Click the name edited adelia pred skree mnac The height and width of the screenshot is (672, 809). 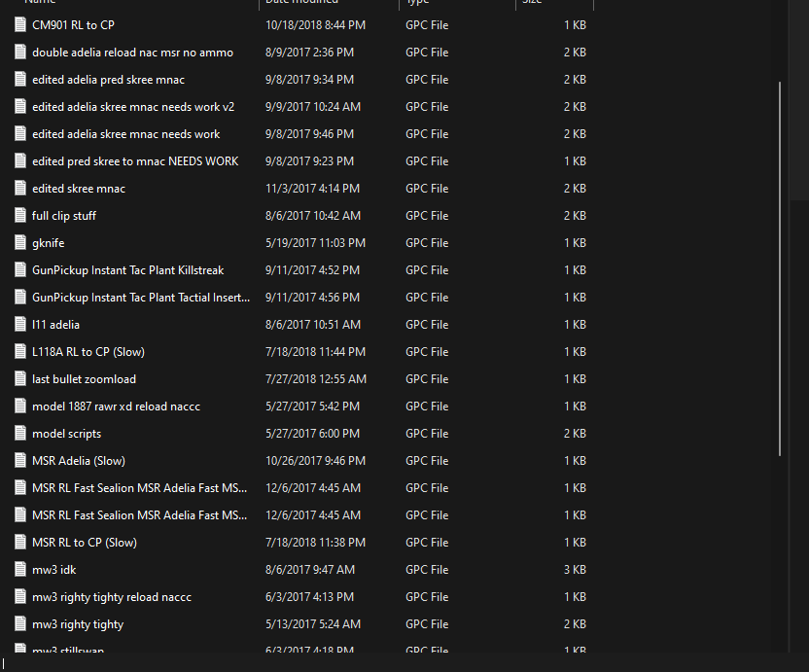click(108, 80)
